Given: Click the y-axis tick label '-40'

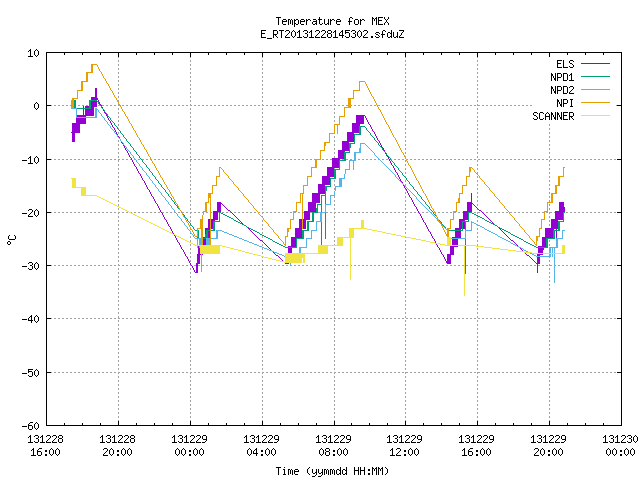Looking at the screenshot, I should point(31,319).
